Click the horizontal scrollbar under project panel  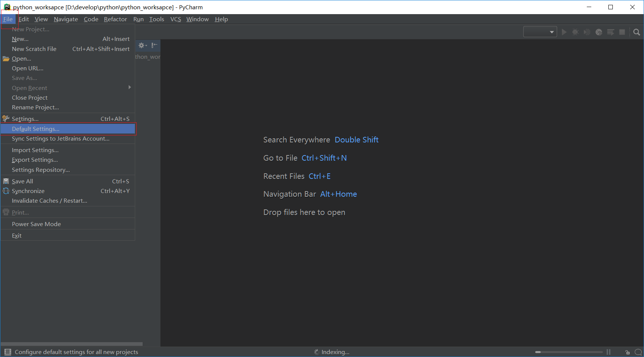tap(72, 344)
